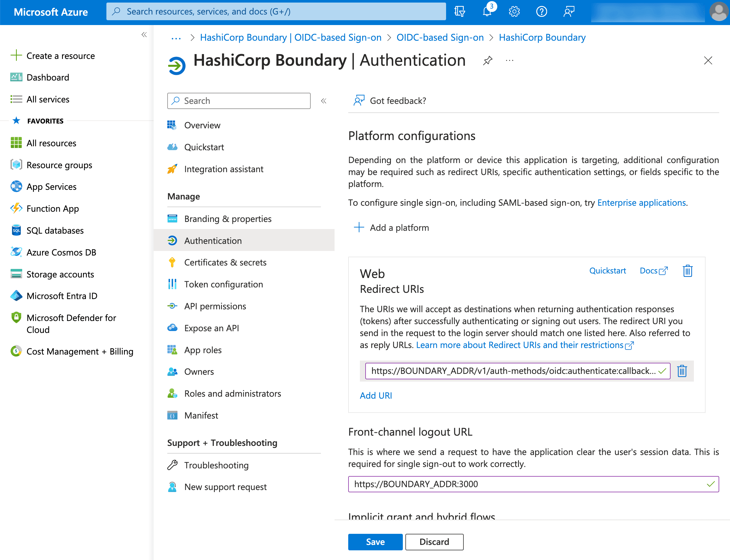Edit the redirect URI callback field

tap(517, 371)
